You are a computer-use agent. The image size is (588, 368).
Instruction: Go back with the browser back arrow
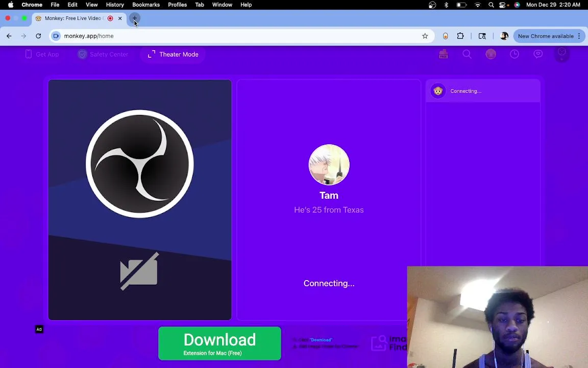coord(9,36)
